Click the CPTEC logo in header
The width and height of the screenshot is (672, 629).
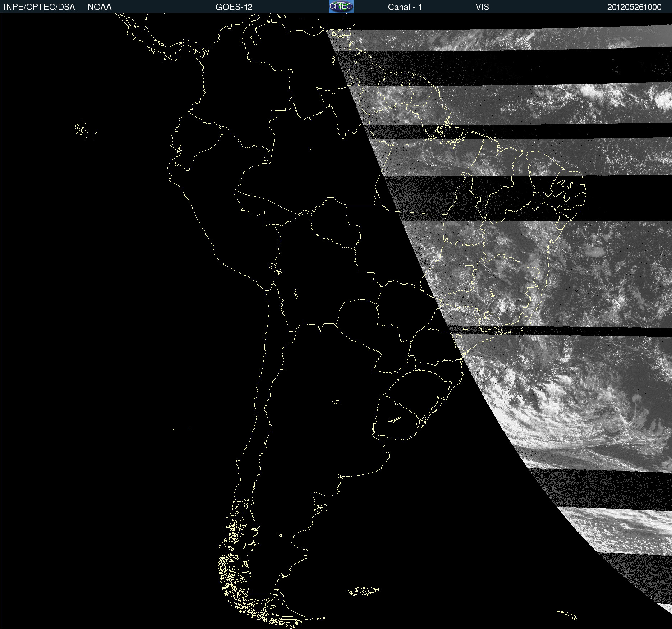341,6
